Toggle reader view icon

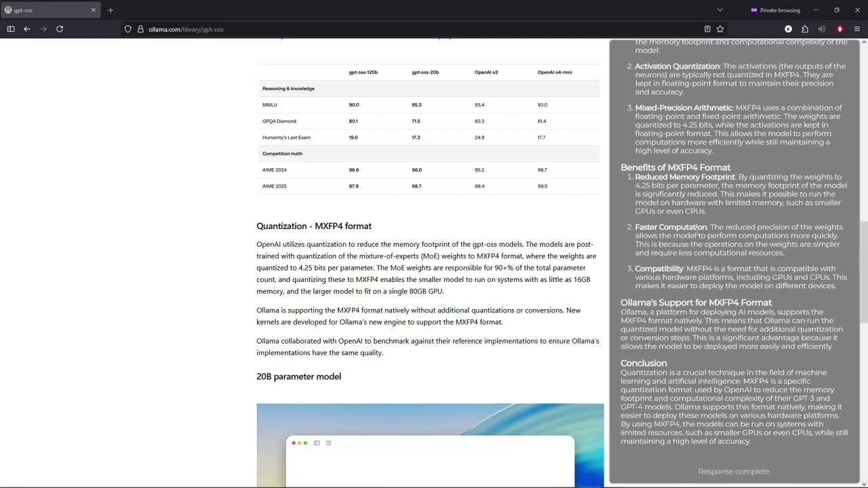[707, 29]
